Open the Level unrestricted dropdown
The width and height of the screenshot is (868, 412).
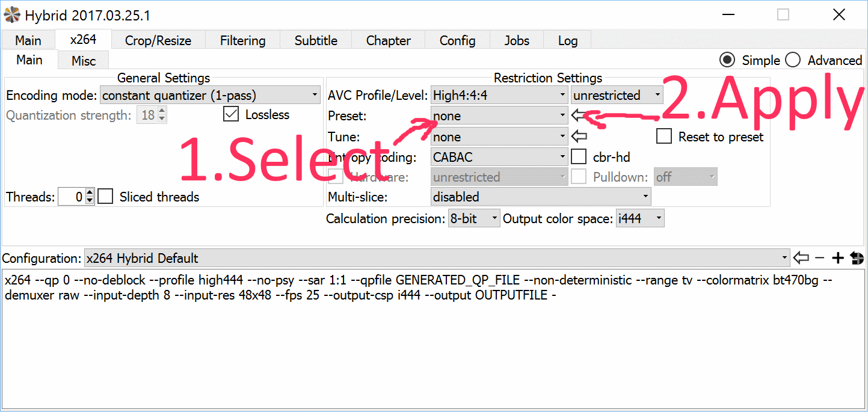(617, 95)
